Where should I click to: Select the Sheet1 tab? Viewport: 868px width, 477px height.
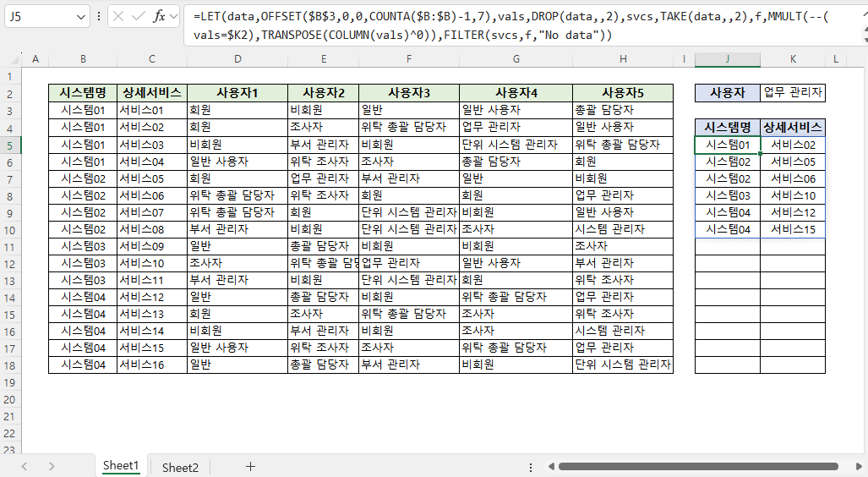(x=120, y=466)
